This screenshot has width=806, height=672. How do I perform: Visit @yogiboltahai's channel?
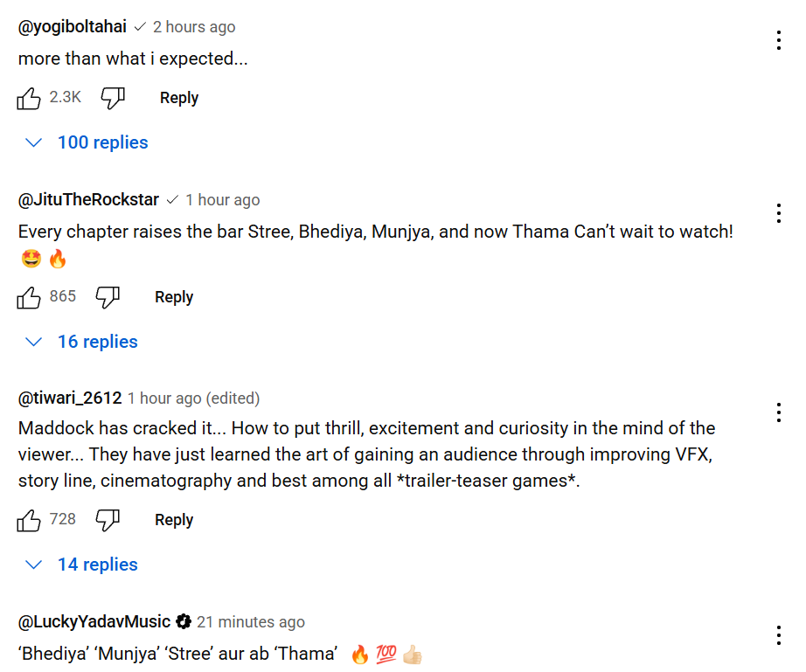point(72,27)
